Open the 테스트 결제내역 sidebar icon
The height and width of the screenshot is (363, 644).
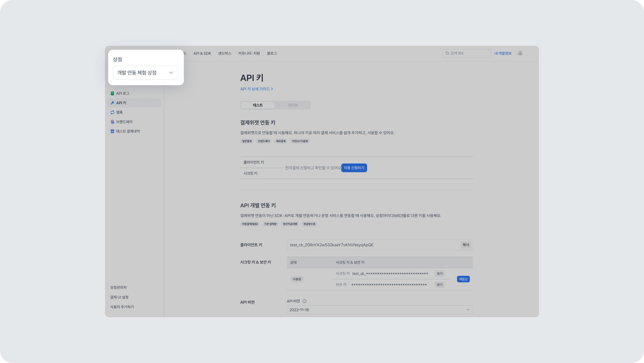[x=112, y=131]
